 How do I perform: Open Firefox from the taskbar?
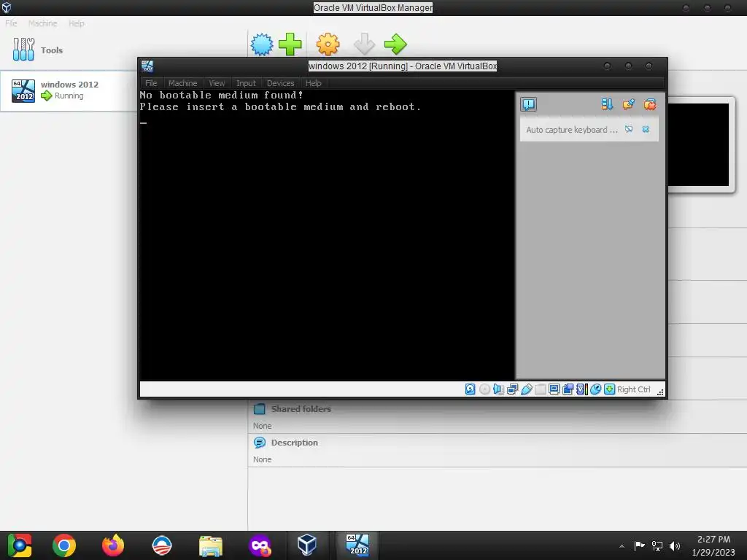[113, 545]
